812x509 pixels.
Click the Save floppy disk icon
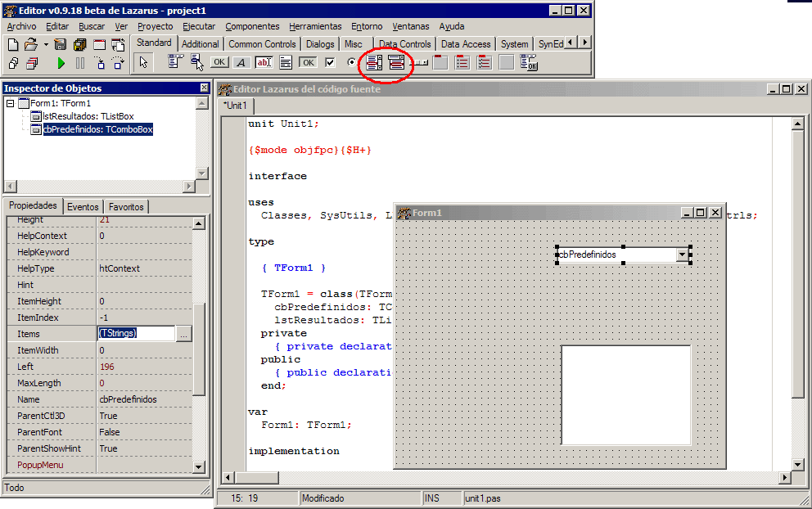point(61,44)
